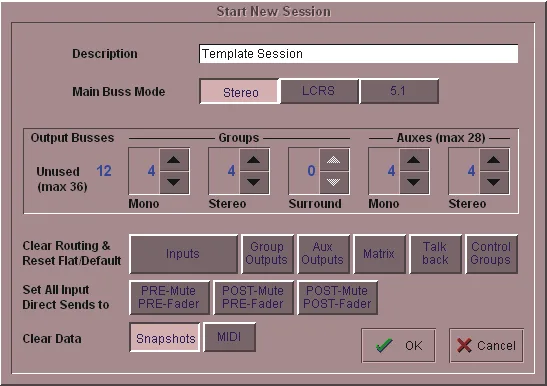Click the Mono Groups value 4
The image size is (547, 386).
151,171
